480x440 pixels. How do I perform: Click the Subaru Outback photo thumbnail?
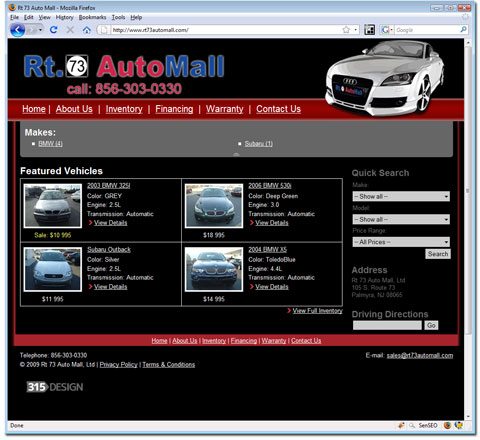53,269
